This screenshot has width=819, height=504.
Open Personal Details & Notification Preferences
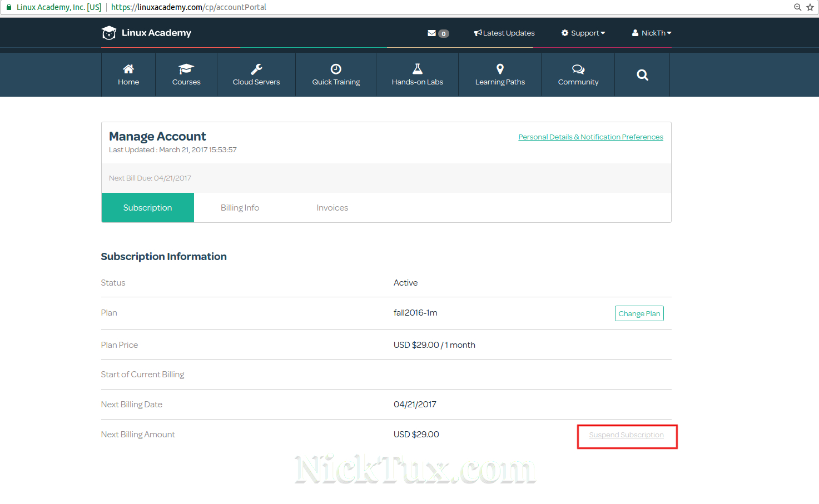590,137
